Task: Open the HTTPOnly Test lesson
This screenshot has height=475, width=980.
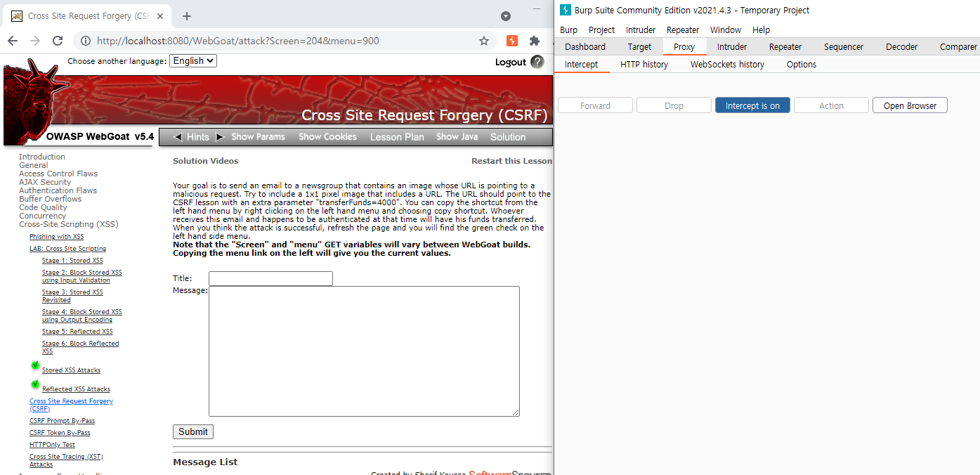Action: [x=52, y=445]
